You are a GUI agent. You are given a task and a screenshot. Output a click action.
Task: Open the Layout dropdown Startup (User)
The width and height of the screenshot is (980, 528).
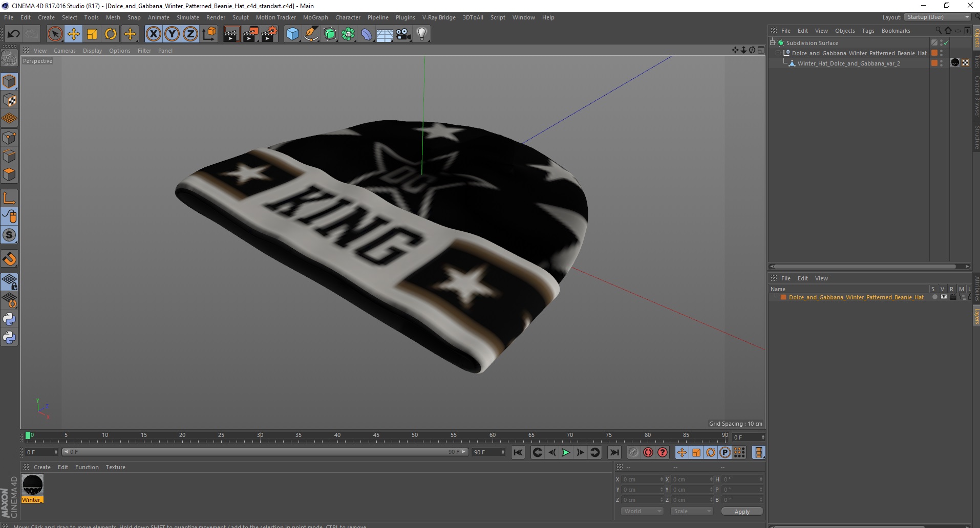[x=938, y=17]
